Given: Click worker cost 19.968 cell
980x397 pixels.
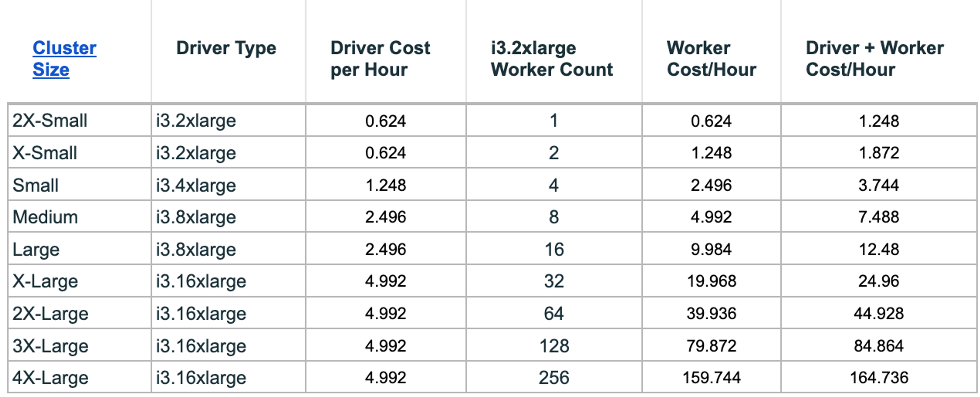Looking at the screenshot, I should (x=712, y=281).
